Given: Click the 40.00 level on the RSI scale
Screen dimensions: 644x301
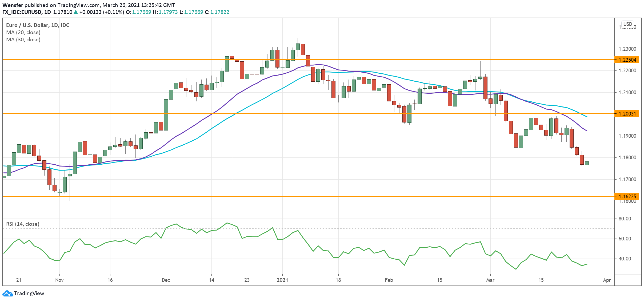Looking at the screenshot, I should [x=625, y=259].
